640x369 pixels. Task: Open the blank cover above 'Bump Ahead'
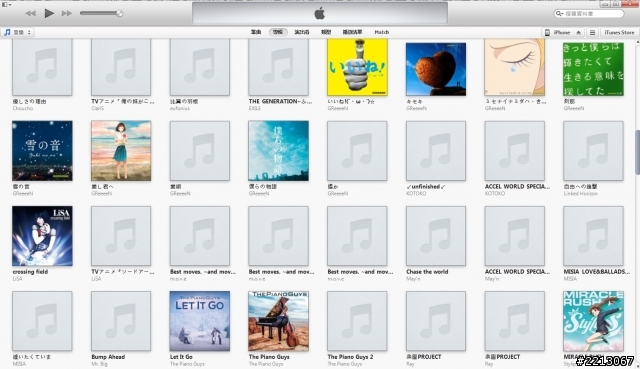[121, 321]
